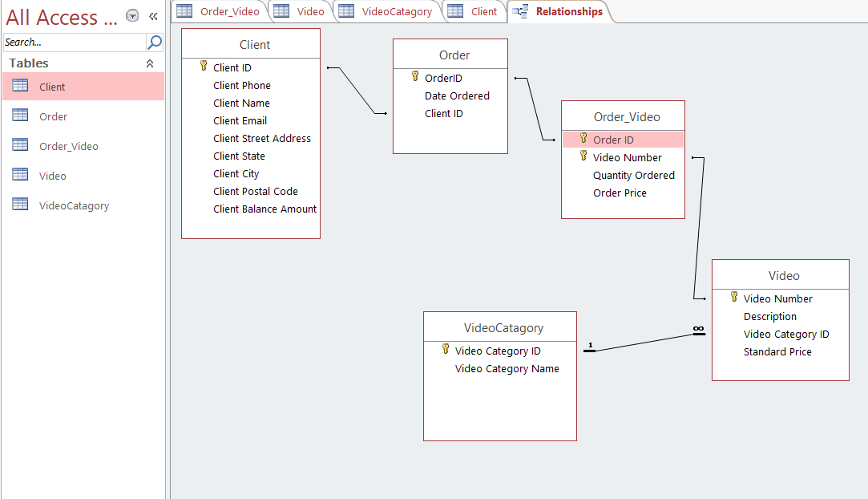Click the Order table icon in sidebar

click(21, 116)
